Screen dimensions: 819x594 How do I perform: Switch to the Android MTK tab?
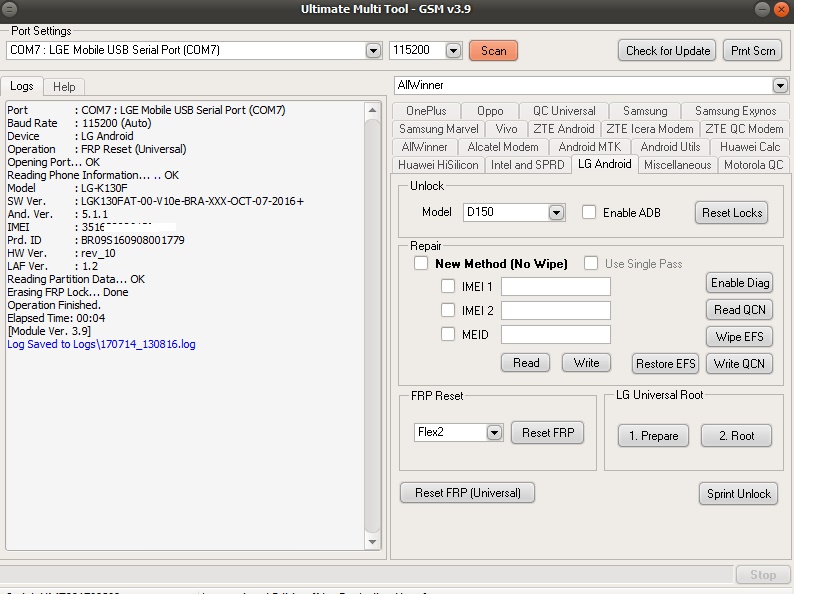pyautogui.click(x=590, y=147)
